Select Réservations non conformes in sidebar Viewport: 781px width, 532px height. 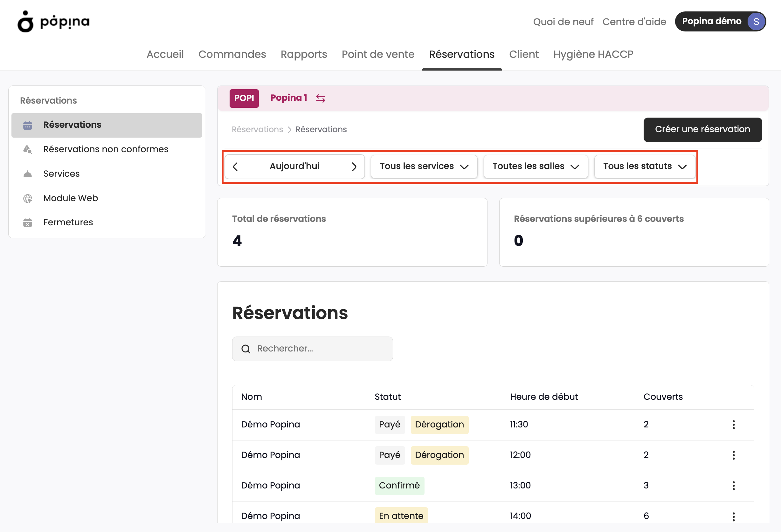click(x=107, y=149)
